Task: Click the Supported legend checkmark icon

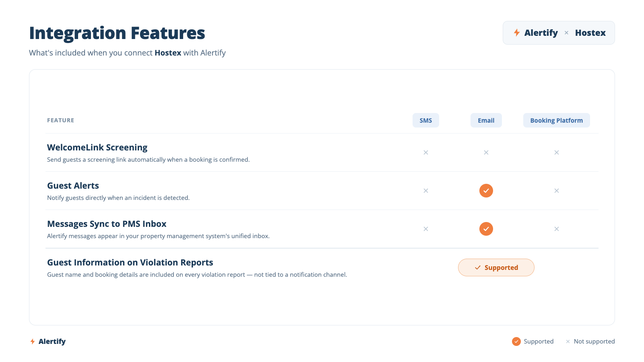Action: [x=516, y=341]
